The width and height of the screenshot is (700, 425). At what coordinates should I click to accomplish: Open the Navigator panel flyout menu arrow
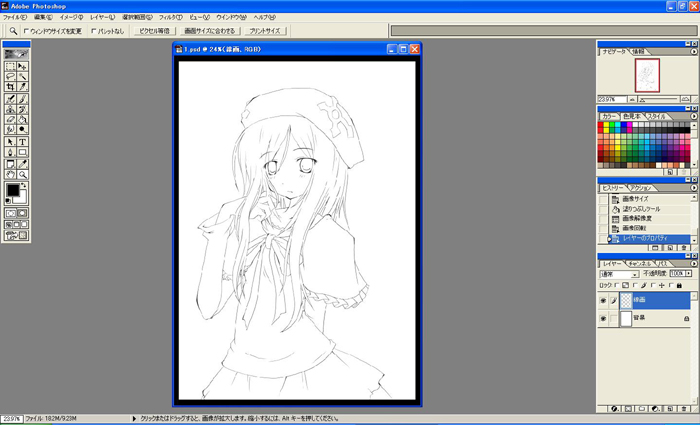click(x=694, y=52)
